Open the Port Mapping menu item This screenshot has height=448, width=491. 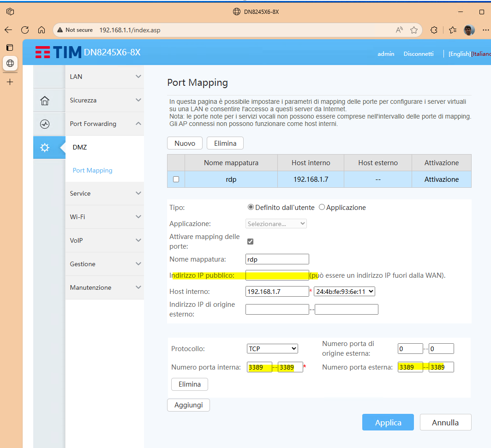tap(92, 170)
